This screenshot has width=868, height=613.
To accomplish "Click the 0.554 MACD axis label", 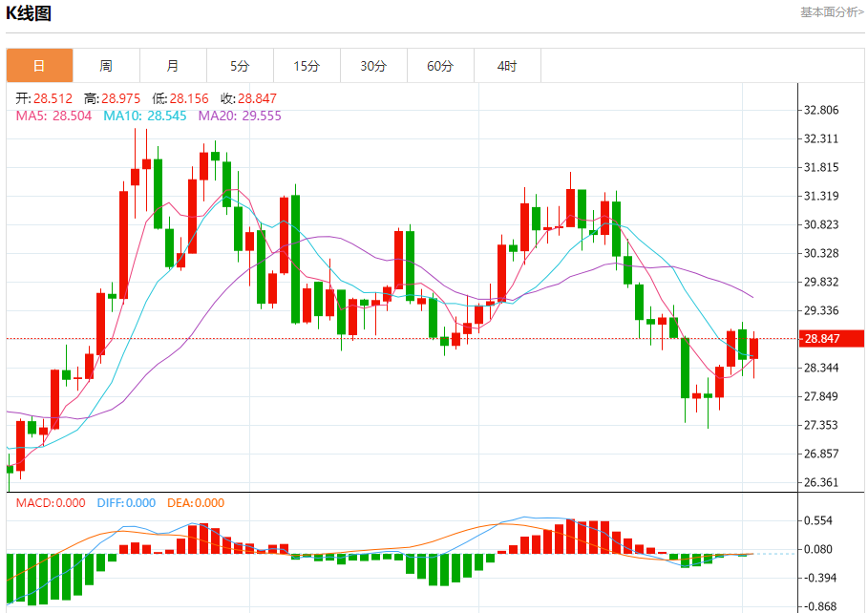I will click(x=818, y=520).
